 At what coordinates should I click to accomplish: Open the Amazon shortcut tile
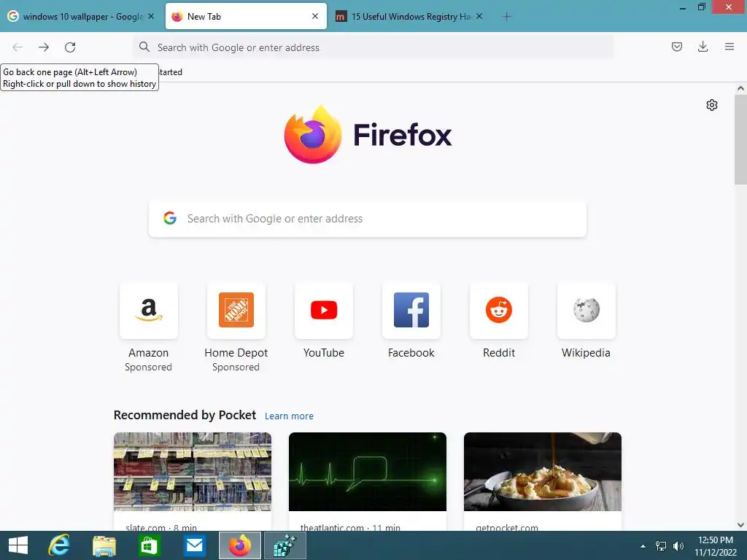pyautogui.click(x=149, y=311)
